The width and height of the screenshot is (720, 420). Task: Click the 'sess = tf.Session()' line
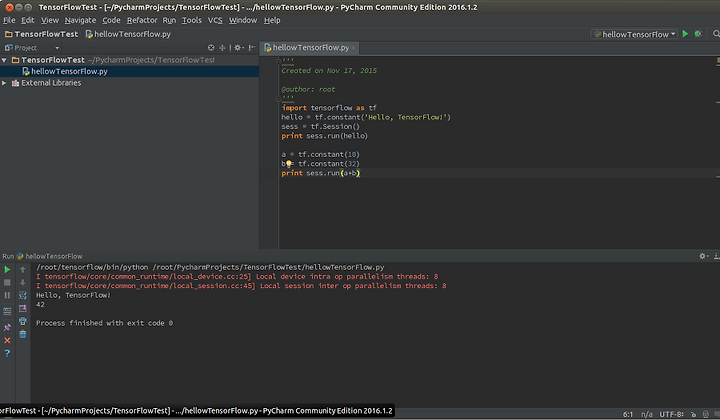click(x=321, y=127)
